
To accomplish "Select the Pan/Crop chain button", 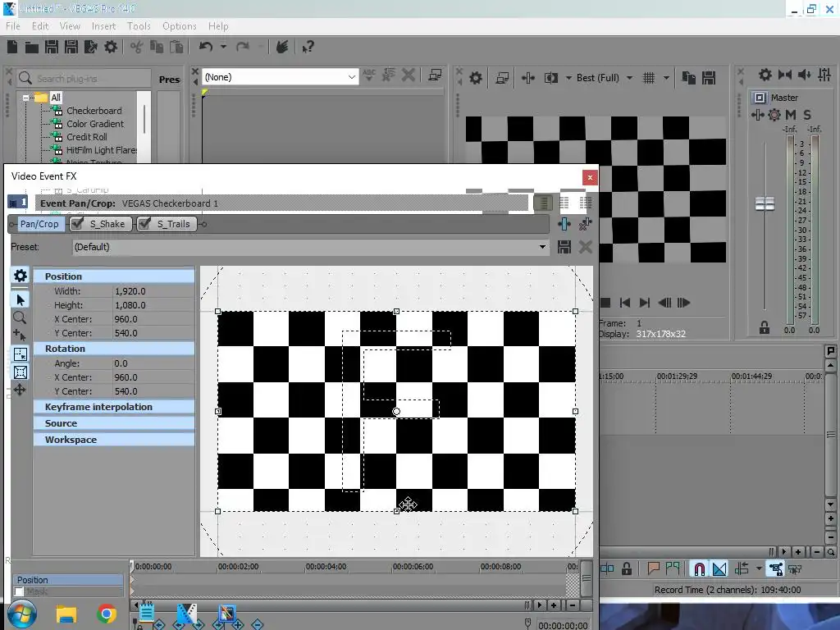I will [x=39, y=224].
